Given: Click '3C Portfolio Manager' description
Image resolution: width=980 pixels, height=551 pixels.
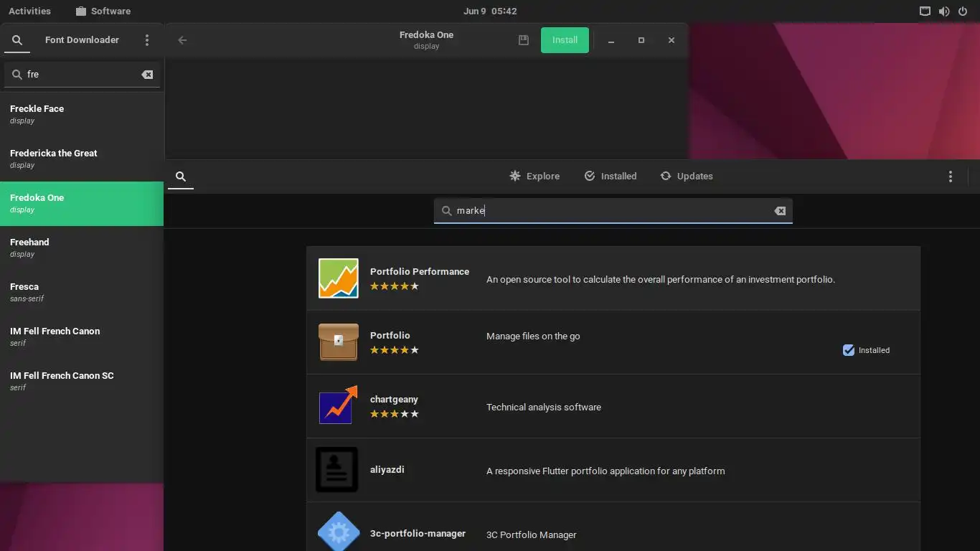Looking at the screenshot, I should coord(532,535).
